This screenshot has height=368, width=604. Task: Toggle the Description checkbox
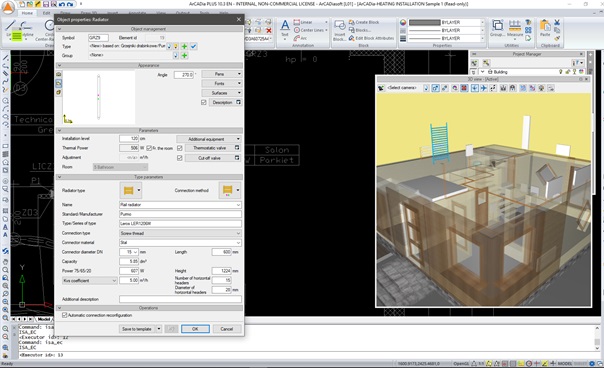click(204, 103)
